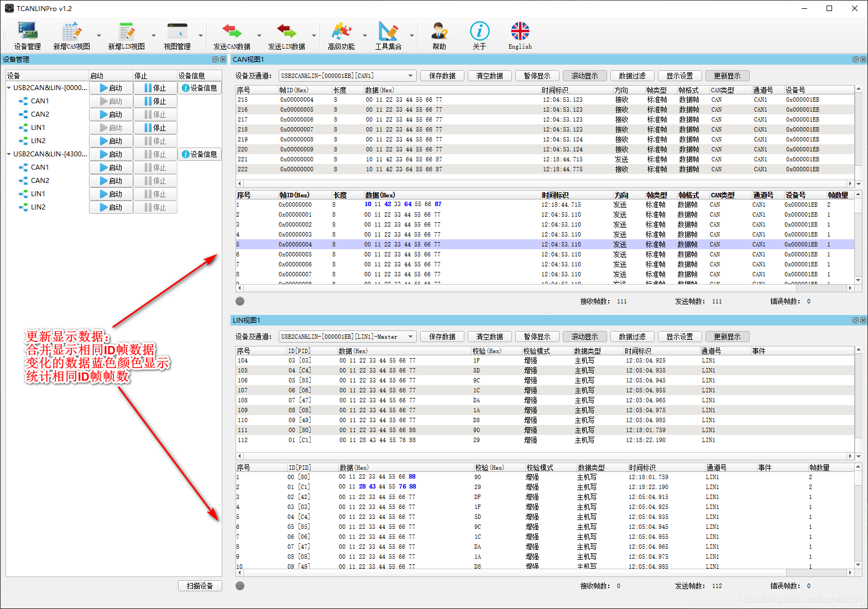Close the 设备管理 panel

[x=223, y=59]
